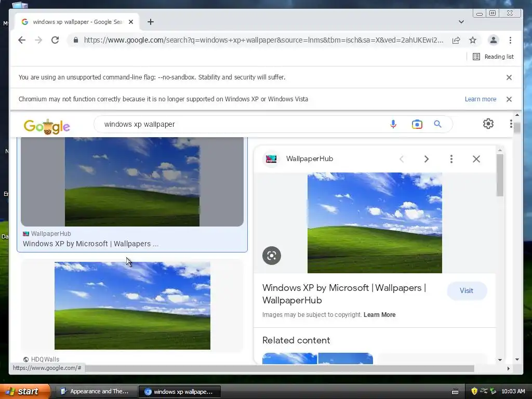Open preview panel more options menu
This screenshot has width=532, height=399.
[451, 159]
